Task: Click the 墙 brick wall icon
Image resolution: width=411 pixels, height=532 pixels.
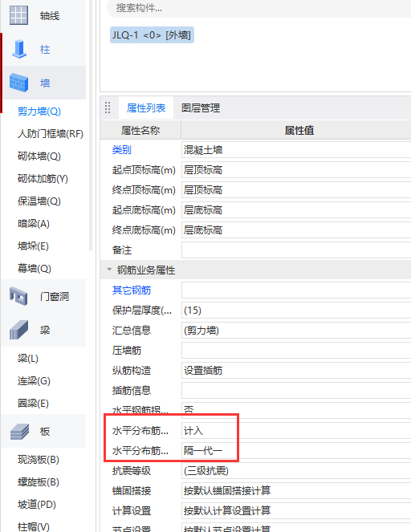Action: [x=18, y=83]
